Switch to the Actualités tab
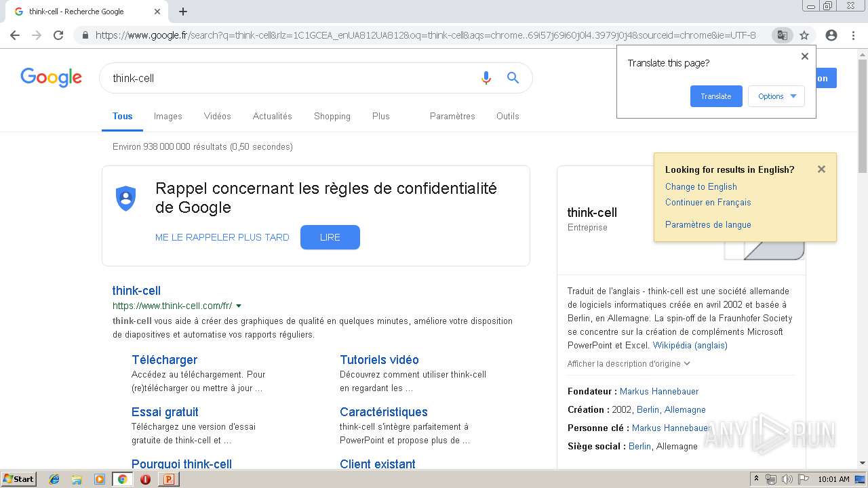The height and width of the screenshot is (488, 868). pyautogui.click(x=273, y=117)
